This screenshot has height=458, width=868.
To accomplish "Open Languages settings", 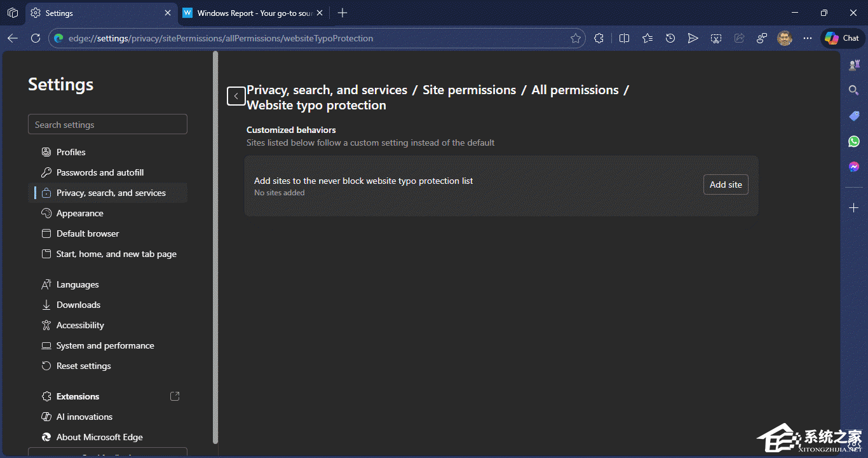I will (107, 284).
